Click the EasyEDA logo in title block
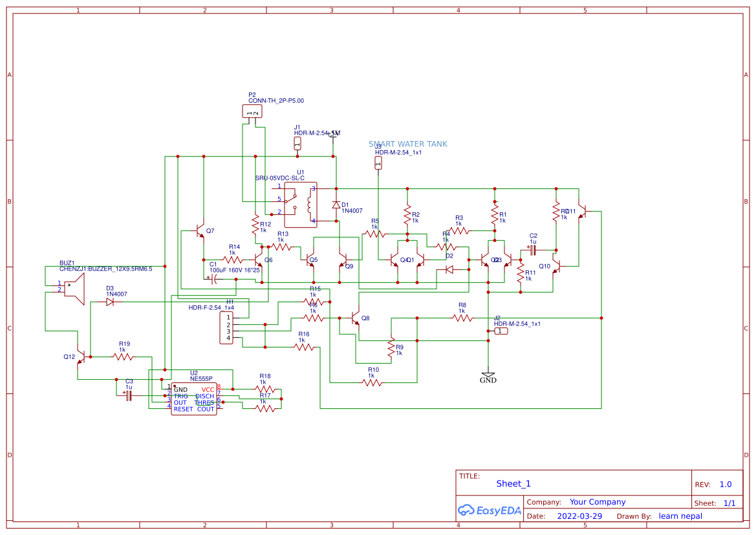The image size is (756, 535). (x=489, y=510)
